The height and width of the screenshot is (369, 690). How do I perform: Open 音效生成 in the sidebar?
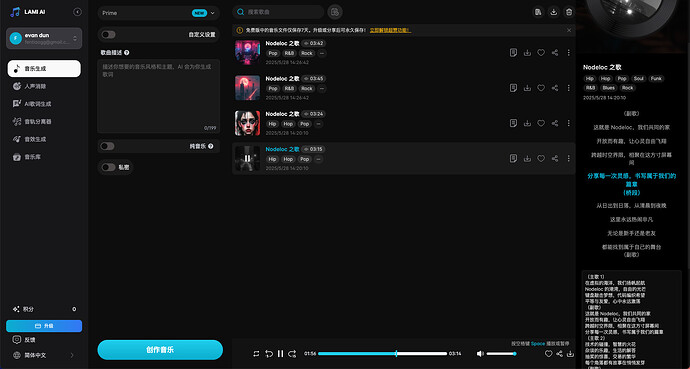pyautogui.click(x=44, y=139)
